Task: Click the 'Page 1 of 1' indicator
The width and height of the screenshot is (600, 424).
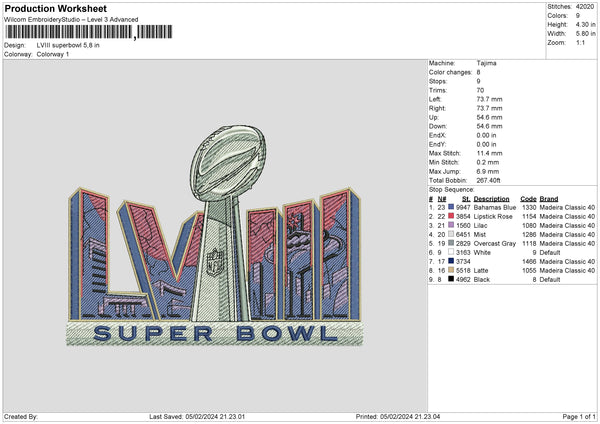Action: [x=579, y=416]
